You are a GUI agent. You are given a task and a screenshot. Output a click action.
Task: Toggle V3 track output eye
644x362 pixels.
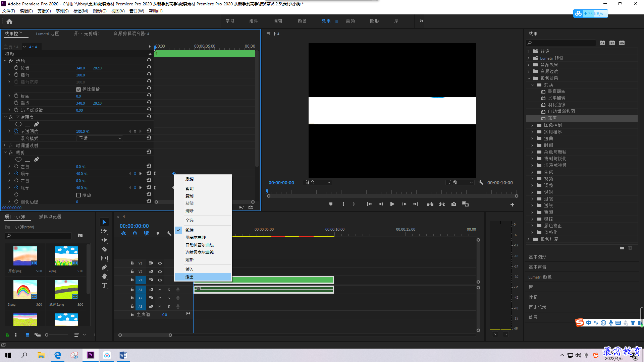tap(160, 263)
